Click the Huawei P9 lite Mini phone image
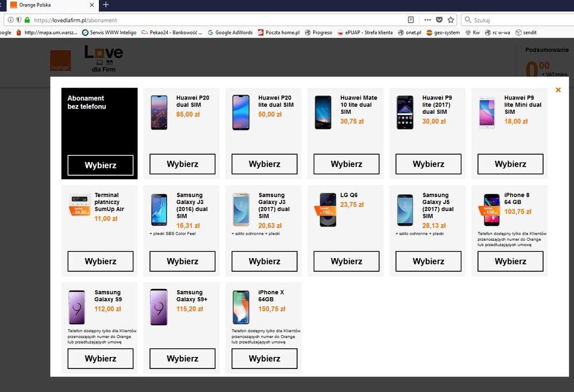574x392 pixels. [487, 113]
